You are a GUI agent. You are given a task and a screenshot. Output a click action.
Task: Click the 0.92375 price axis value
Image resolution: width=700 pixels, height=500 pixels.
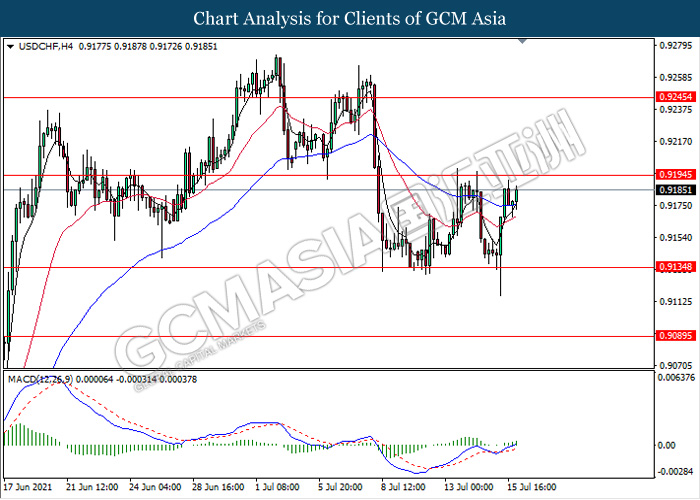676,110
